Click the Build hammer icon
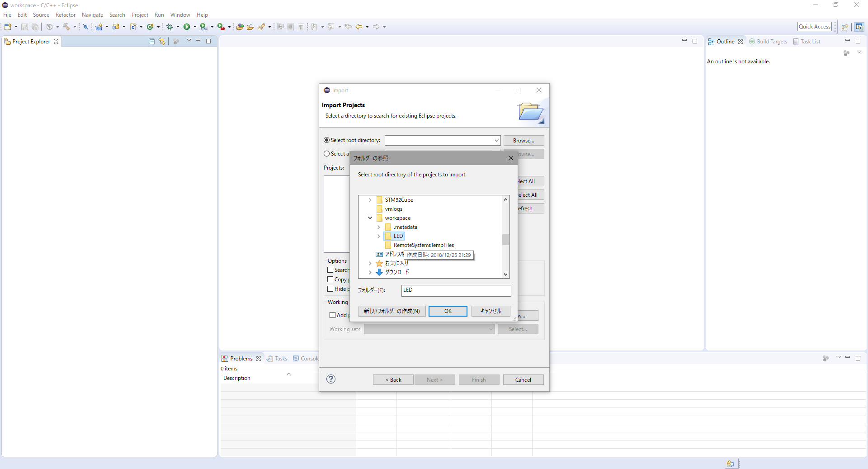This screenshot has width=868, height=469. click(66, 27)
